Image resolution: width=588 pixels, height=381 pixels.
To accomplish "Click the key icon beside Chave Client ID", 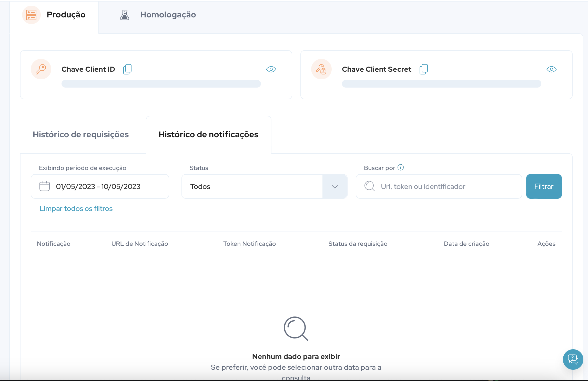I will tap(41, 69).
